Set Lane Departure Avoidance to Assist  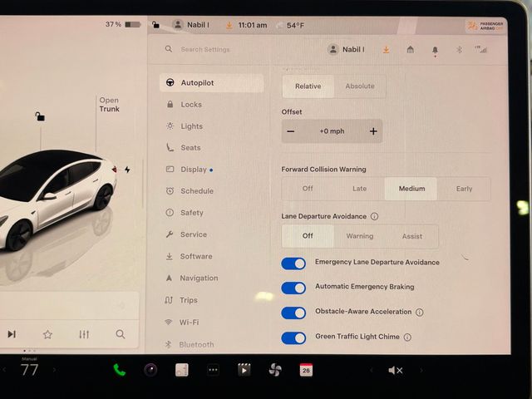[x=412, y=236]
